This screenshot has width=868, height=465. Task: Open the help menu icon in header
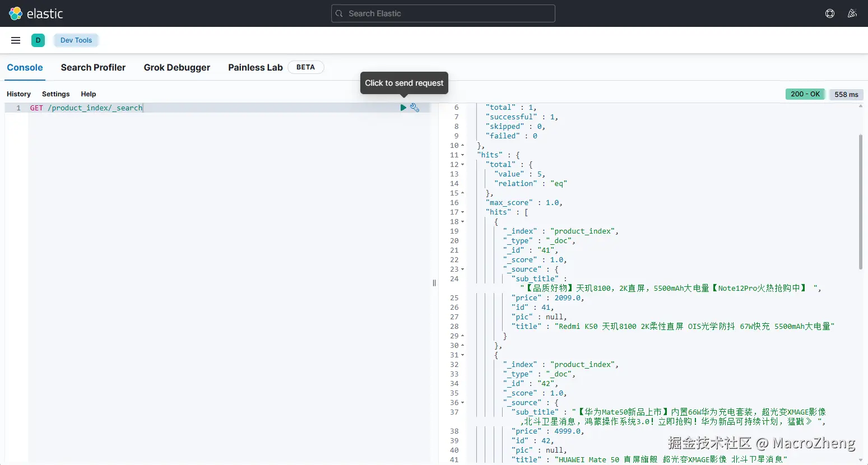point(830,13)
